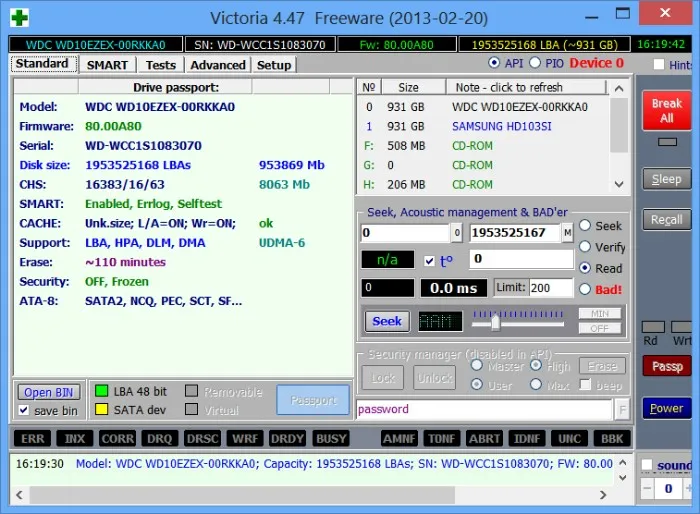Screen dimensions: 700x514
Task: Select the SAMSUNG HD103SI drive row
Action: (x=483, y=126)
